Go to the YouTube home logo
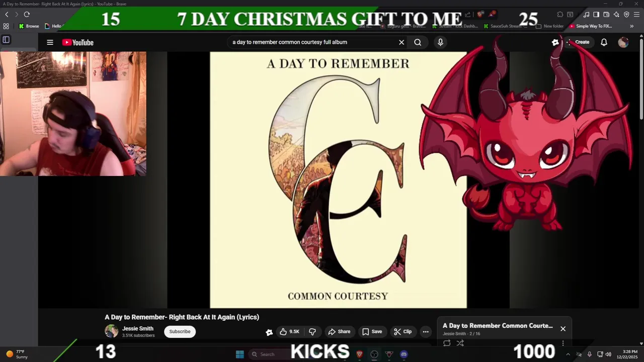 (x=78, y=42)
